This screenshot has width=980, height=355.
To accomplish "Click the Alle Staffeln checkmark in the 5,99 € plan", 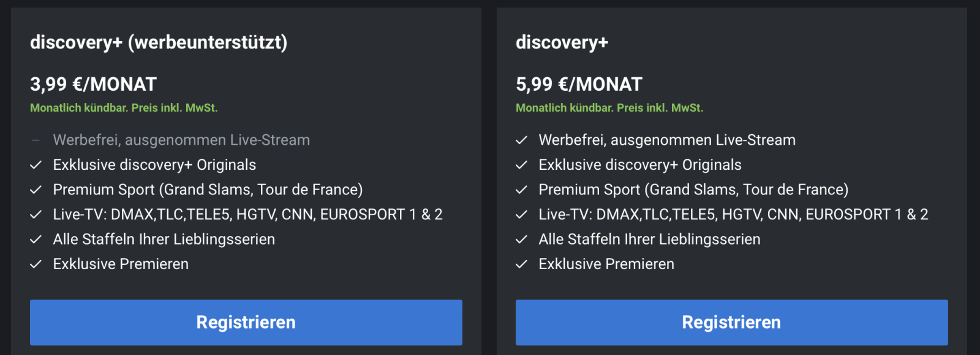I will tap(521, 240).
